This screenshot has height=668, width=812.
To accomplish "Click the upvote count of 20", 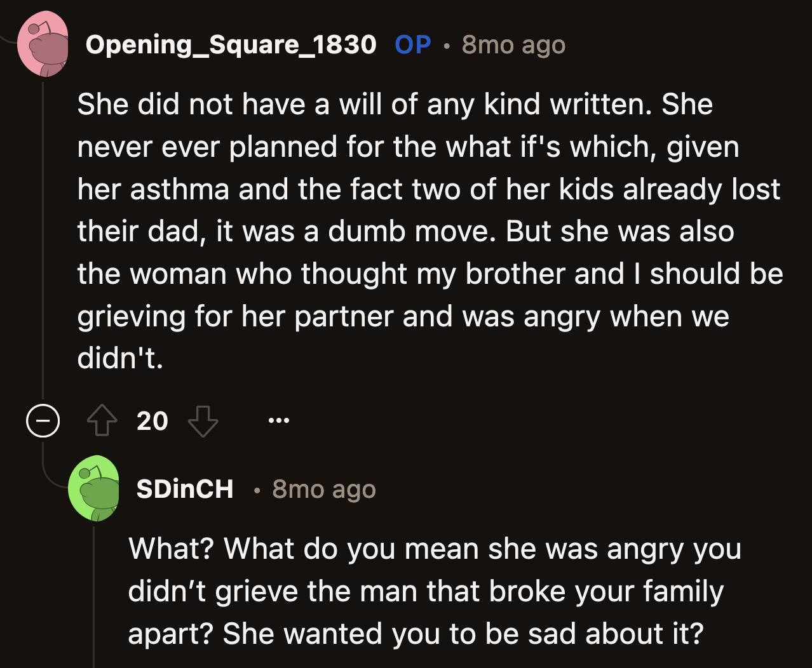I will (152, 420).
